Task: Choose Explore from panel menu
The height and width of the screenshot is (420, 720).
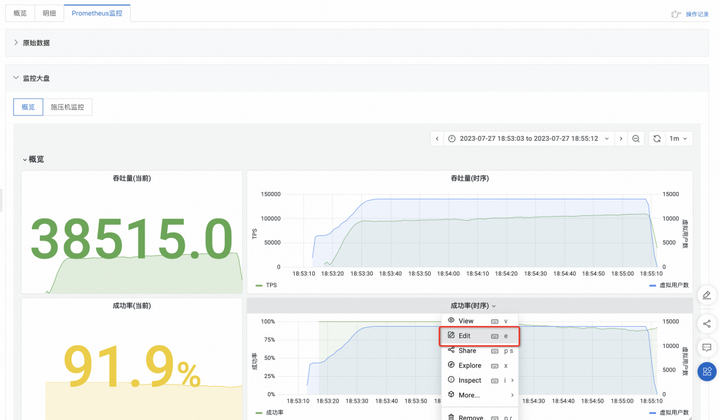Action: [479, 365]
